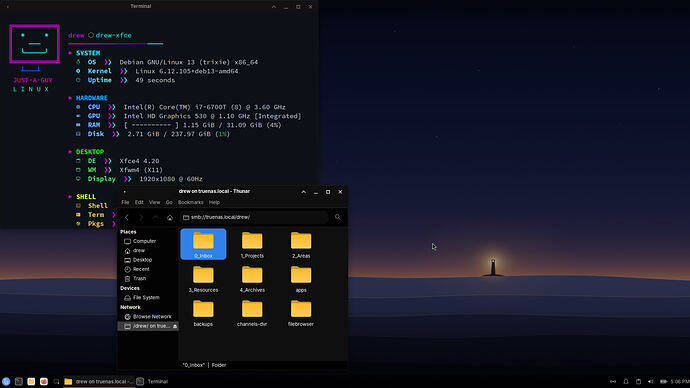Open volume control tray icon
The height and width of the screenshot is (388, 690).
[x=651, y=381]
